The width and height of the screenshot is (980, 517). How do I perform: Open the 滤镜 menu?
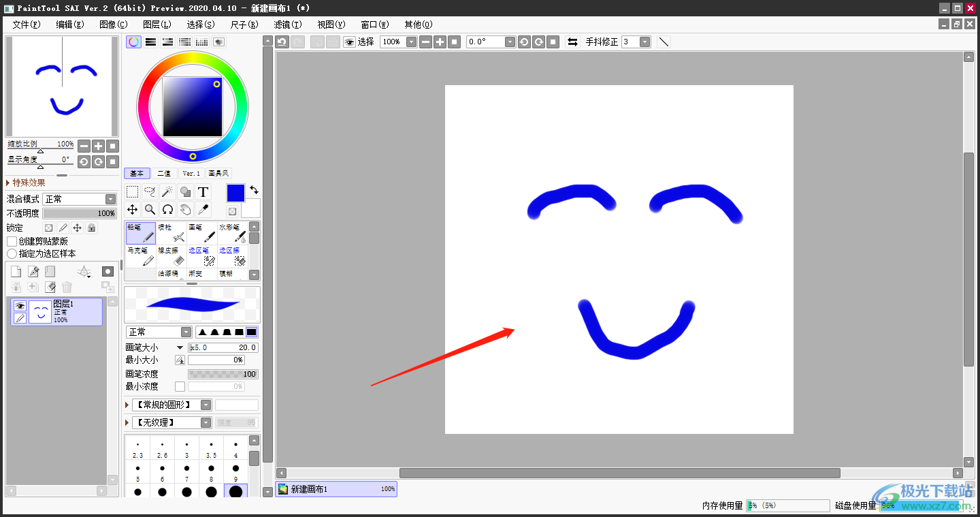[x=287, y=24]
